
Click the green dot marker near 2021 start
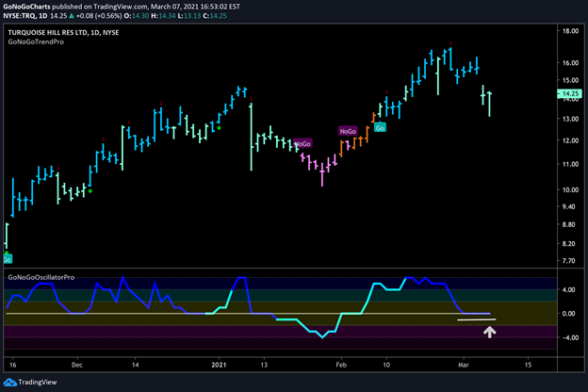[x=219, y=128]
